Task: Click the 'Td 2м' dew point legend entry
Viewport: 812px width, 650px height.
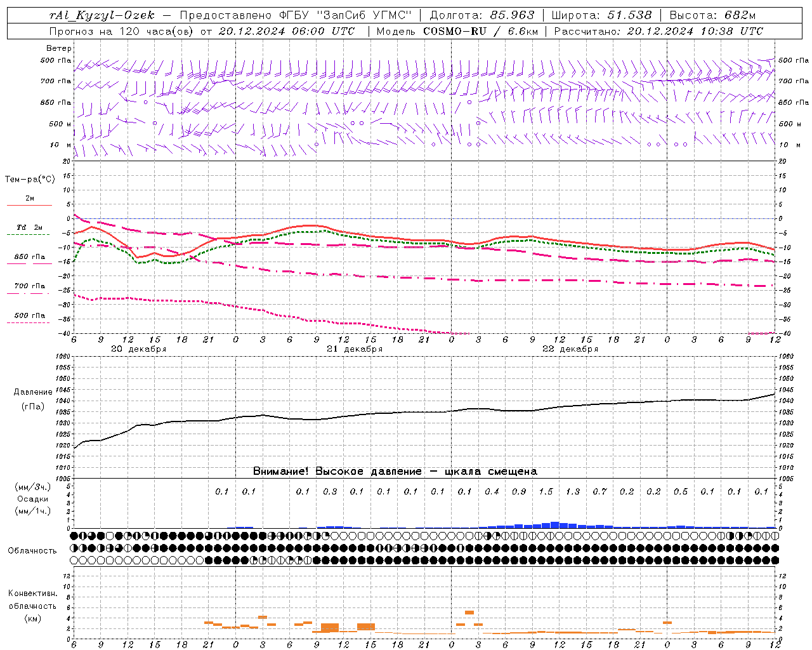Action: (30, 227)
